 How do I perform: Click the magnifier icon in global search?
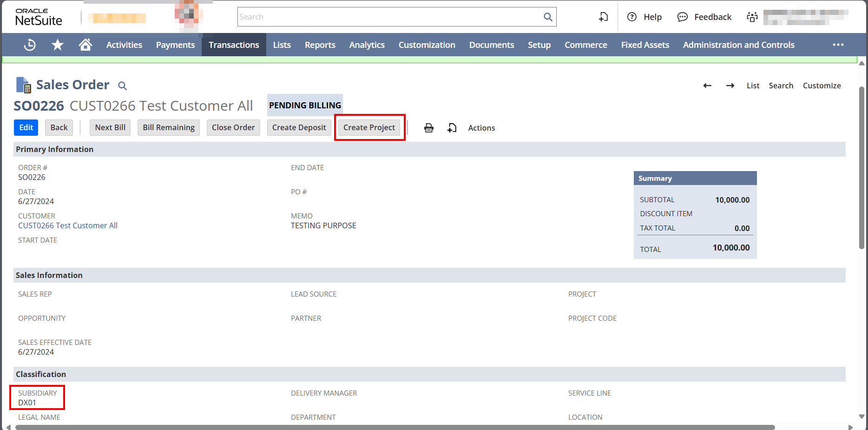pyautogui.click(x=548, y=17)
